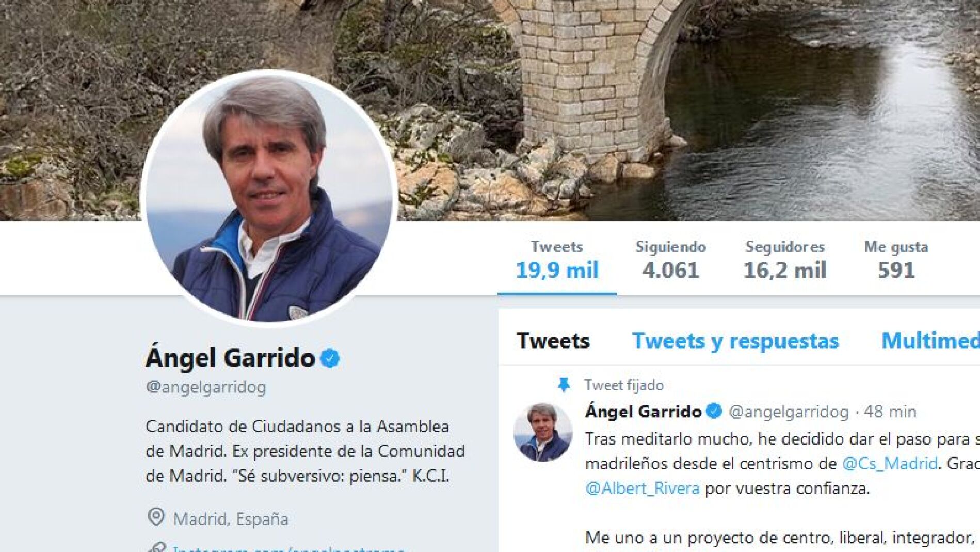
Task: Click the location pin icon by Madrid, España
Action: (x=156, y=517)
